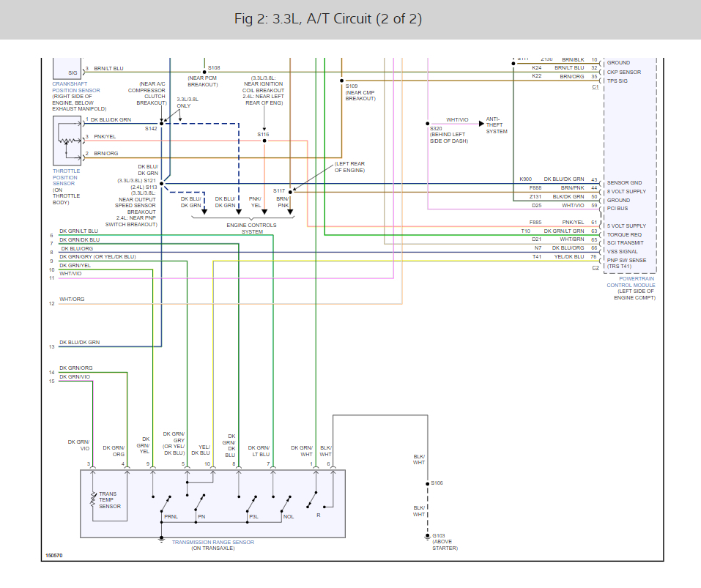Image resolution: width=701 pixels, height=588 pixels.
Task: Click the S108 splice near PCM breakout
Action: [204, 72]
